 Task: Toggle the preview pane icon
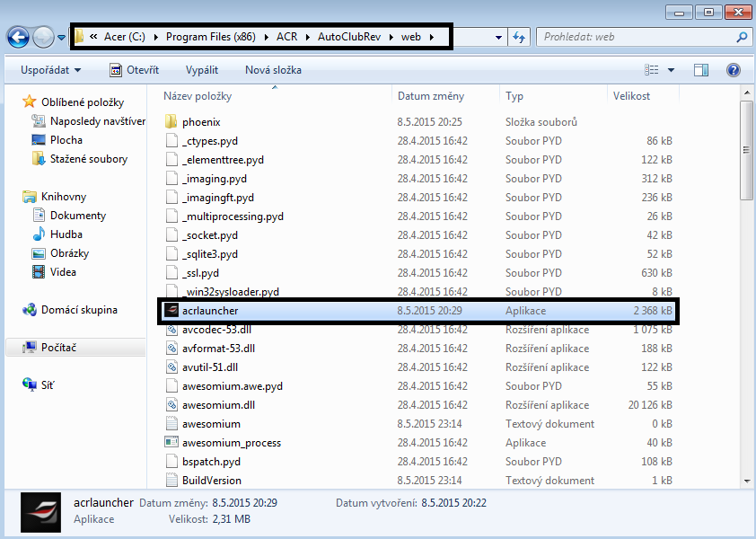701,70
